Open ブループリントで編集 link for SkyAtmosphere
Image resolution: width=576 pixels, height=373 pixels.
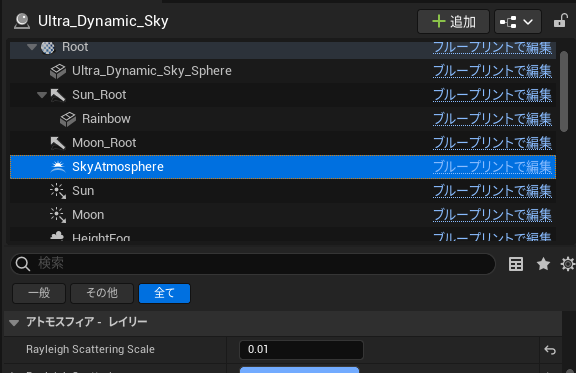pos(492,167)
